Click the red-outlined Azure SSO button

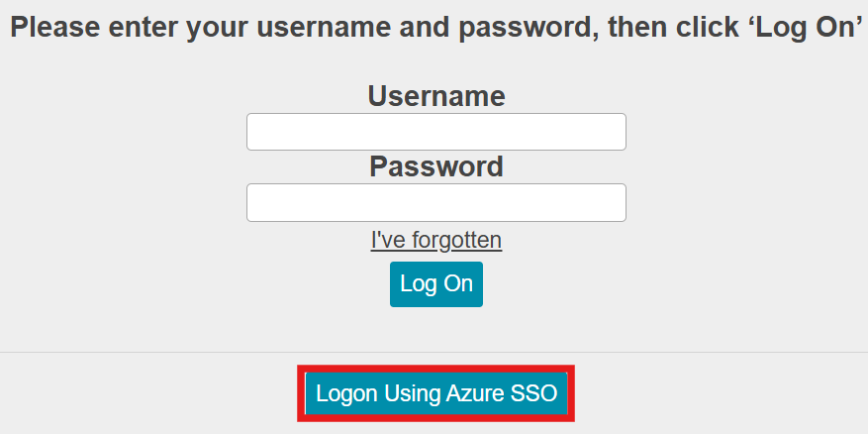point(436,393)
